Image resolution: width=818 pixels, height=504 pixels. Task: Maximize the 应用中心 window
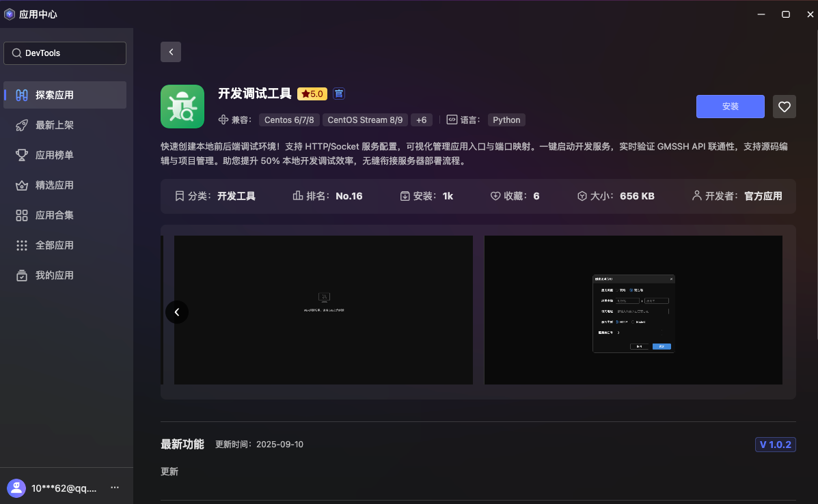786,14
